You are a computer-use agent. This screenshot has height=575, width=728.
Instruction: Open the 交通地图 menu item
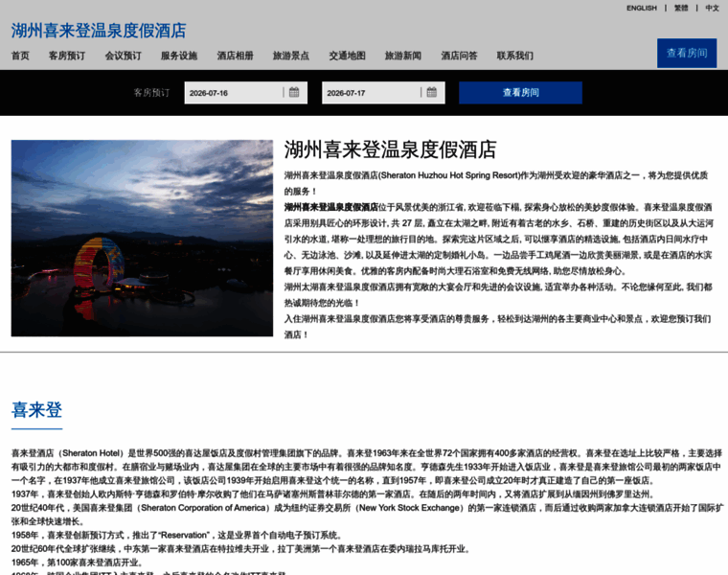(x=348, y=56)
